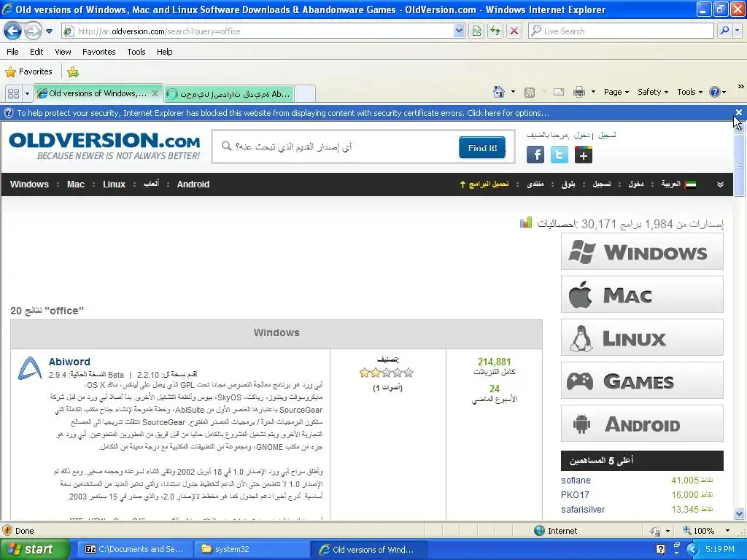
Task: Click the large LINUX category button
Action: pos(642,338)
